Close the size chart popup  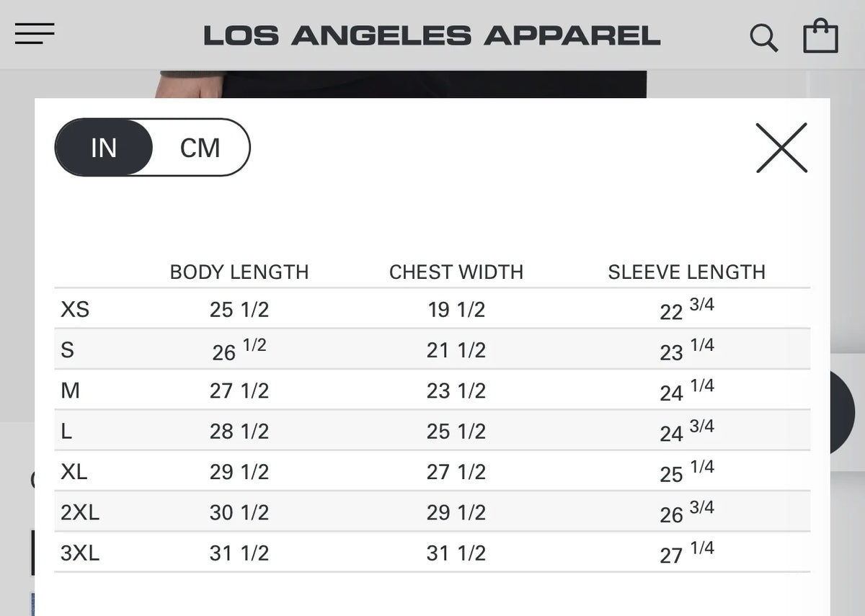(x=781, y=148)
